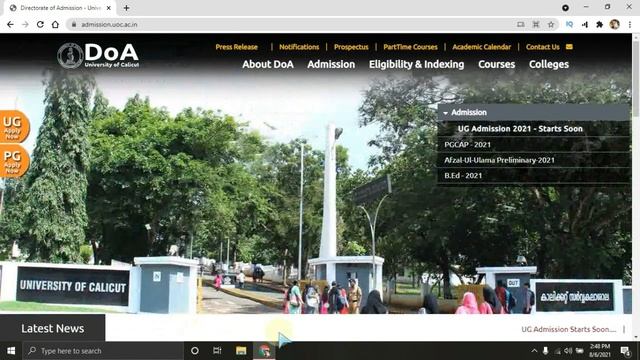The height and width of the screenshot is (360, 640).
Task: Open the Admission main menu
Action: click(x=331, y=64)
